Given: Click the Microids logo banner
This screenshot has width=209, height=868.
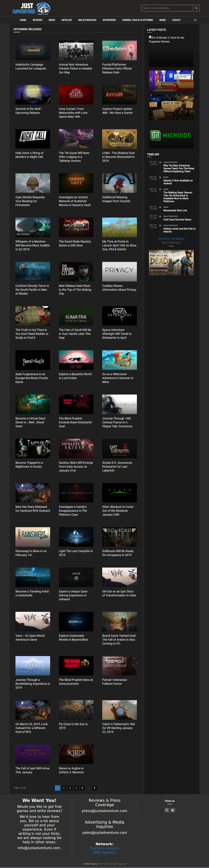Looking at the screenshot, I should pos(171,135).
